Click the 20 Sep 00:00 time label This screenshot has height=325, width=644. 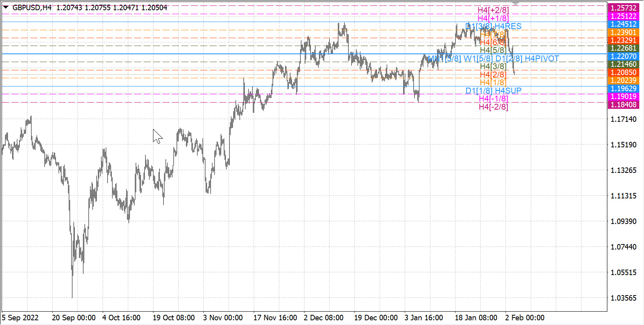pos(74,318)
